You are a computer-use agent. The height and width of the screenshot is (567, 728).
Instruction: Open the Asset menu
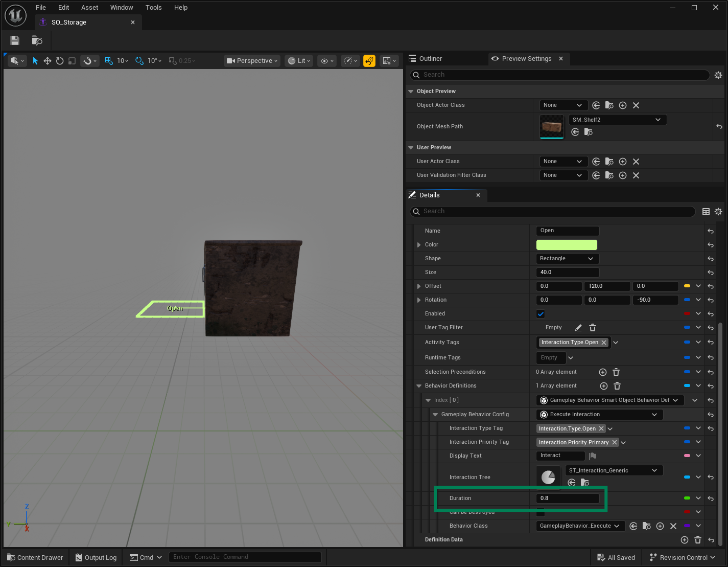click(89, 8)
